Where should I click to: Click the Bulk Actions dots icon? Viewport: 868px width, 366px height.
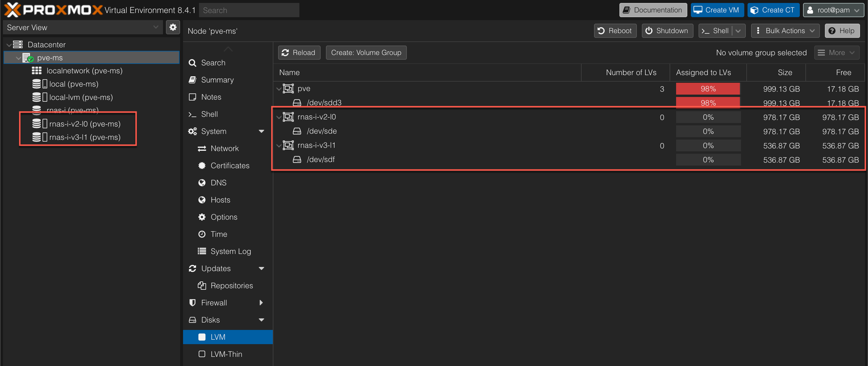758,31
